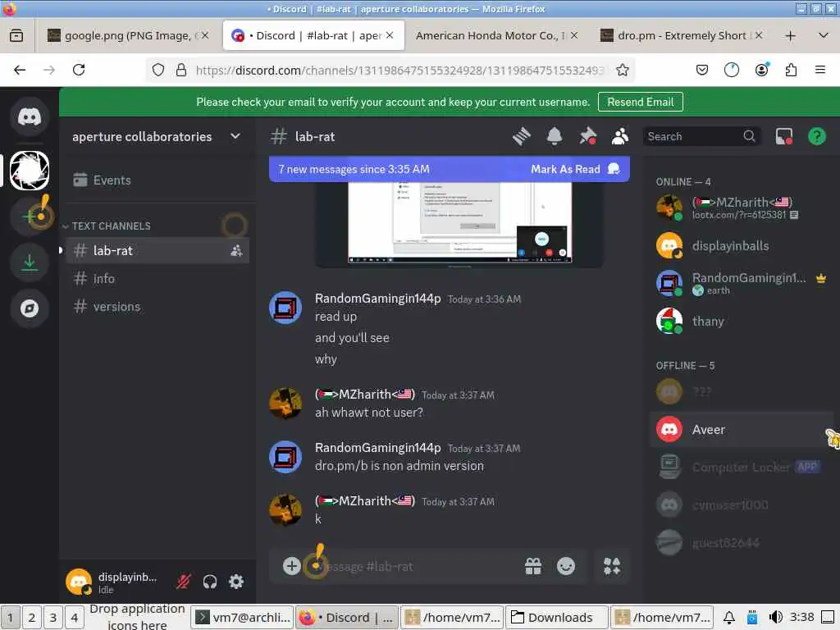This screenshot has width=840, height=630.
Task: Open User Settings gear icon
Action: tap(236, 582)
